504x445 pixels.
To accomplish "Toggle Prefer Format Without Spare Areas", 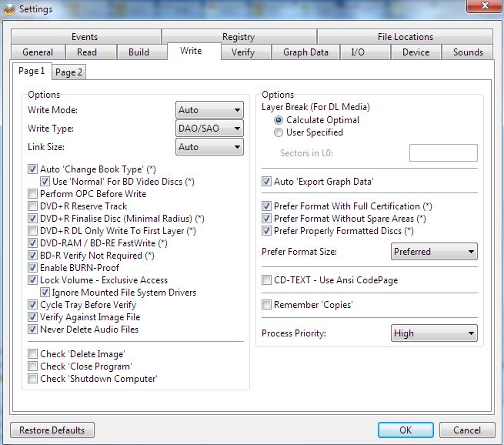I will tap(266, 219).
